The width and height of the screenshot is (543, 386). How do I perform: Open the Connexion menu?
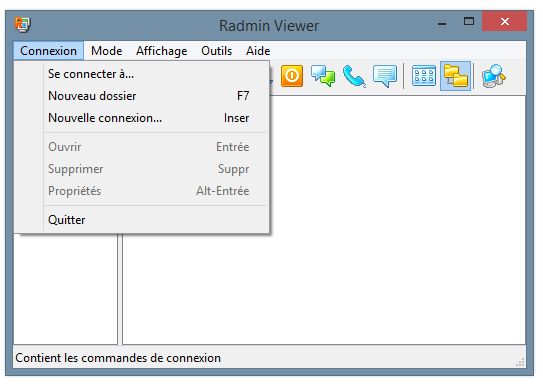(x=48, y=51)
